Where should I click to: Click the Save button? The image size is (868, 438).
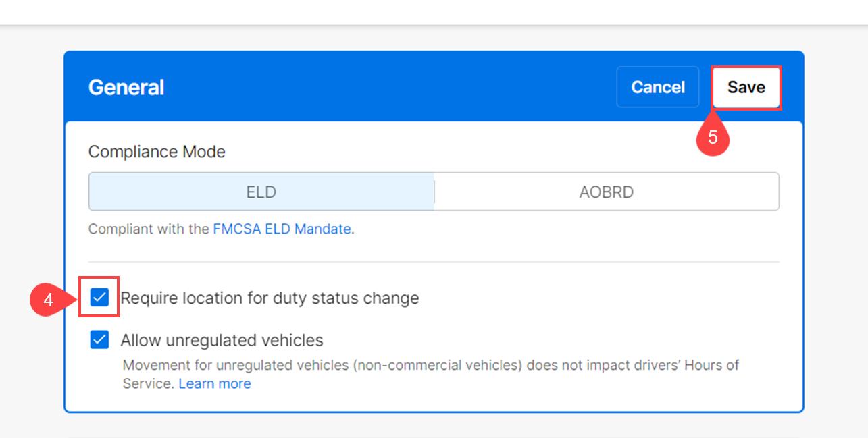click(x=746, y=87)
